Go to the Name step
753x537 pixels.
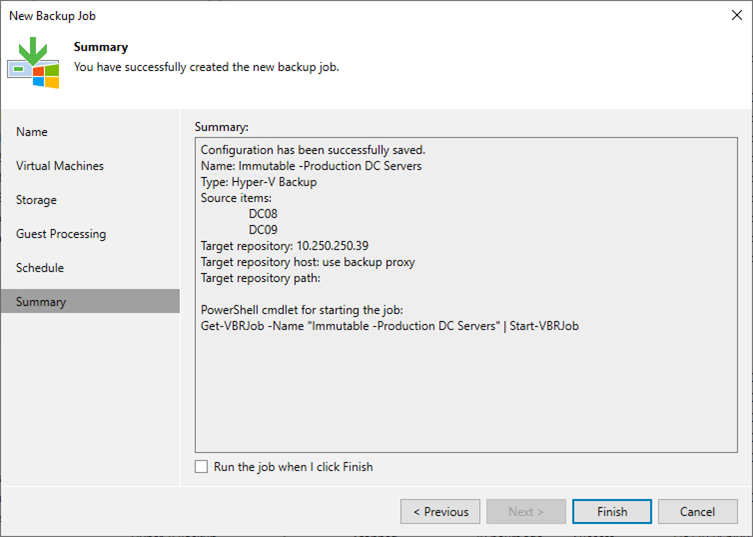tap(90, 132)
